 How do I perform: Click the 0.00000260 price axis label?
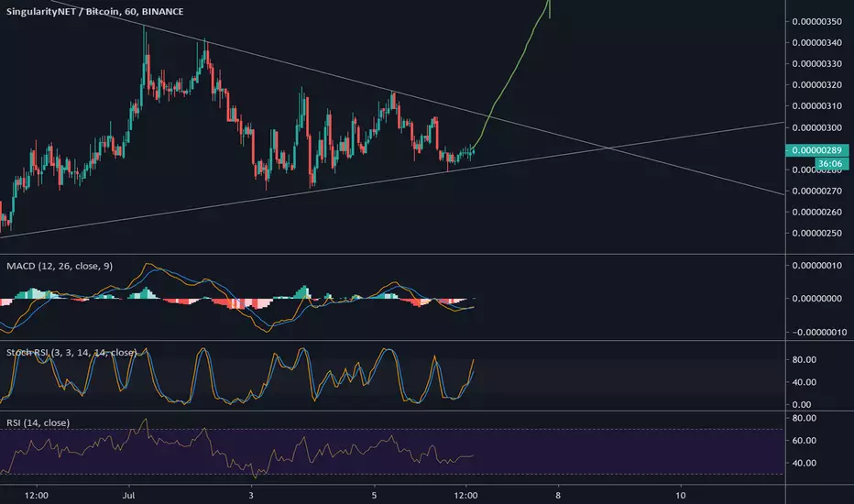tap(816, 212)
